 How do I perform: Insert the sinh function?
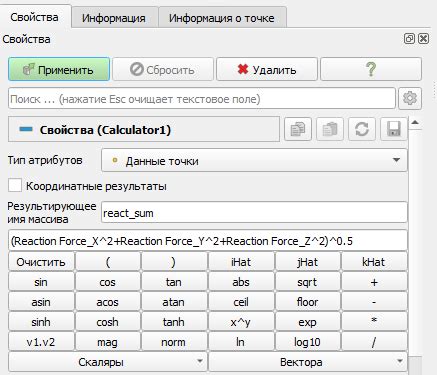41,322
